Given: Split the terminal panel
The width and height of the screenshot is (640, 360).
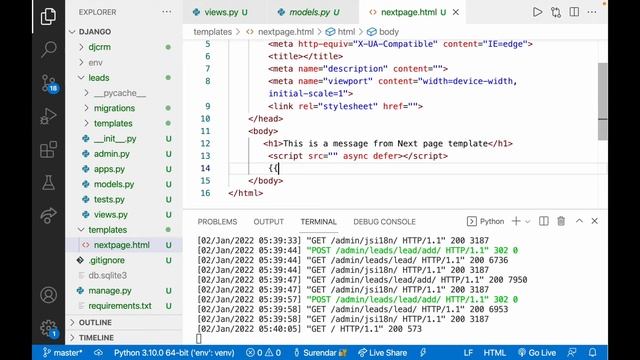Looking at the screenshot, I should tap(544, 221).
